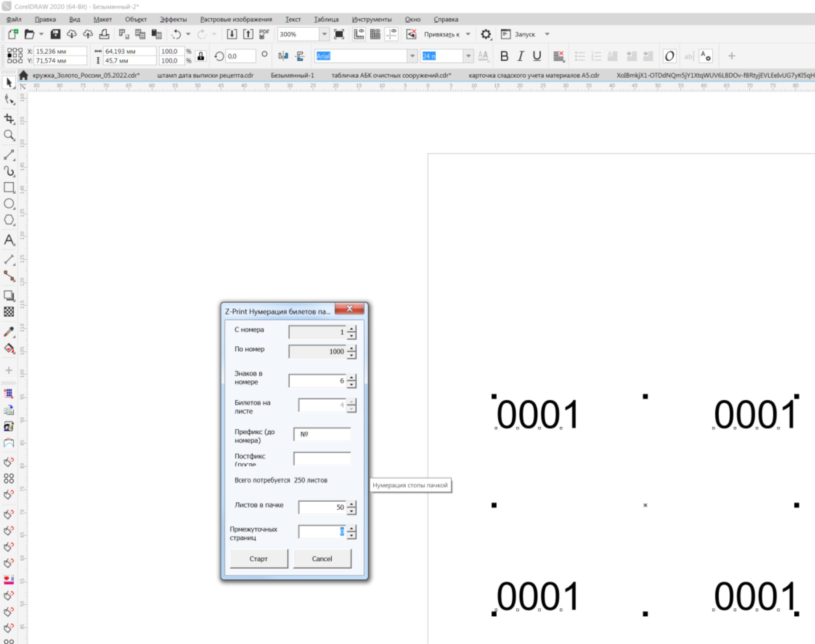Viewport: 815px width, 644px height.
Task: Open the zoom level dropdown
Action: [324, 34]
